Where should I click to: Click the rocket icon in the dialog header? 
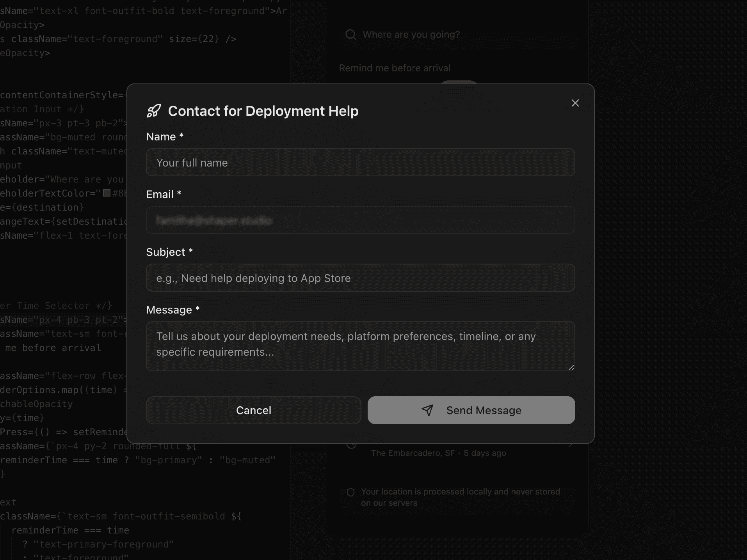coord(154,111)
